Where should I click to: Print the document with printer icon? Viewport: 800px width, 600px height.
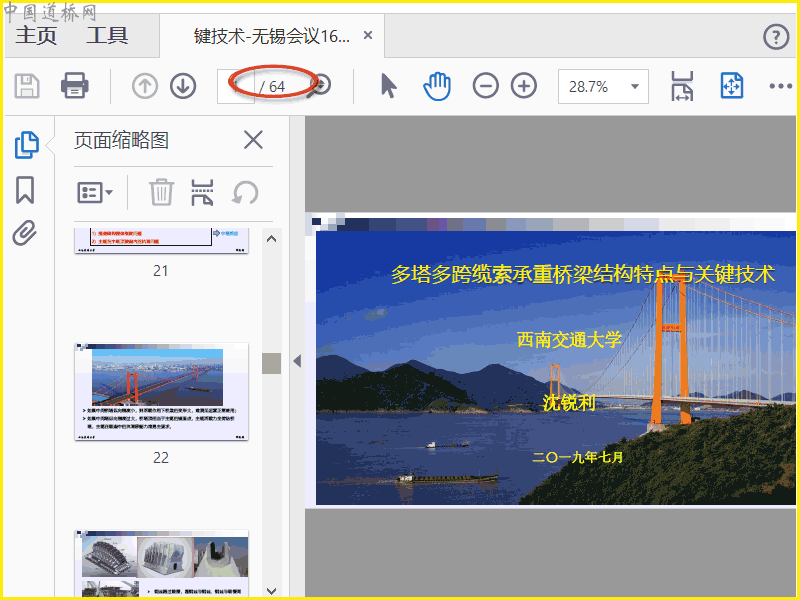[x=74, y=85]
